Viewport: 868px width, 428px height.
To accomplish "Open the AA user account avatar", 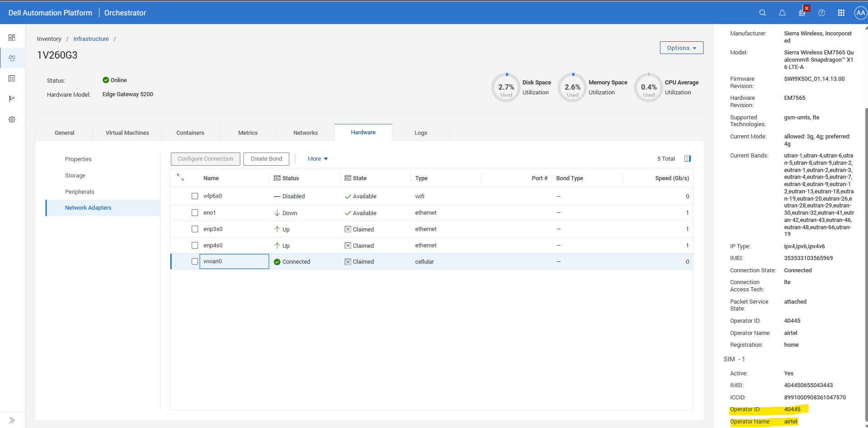I will (861, 13).
